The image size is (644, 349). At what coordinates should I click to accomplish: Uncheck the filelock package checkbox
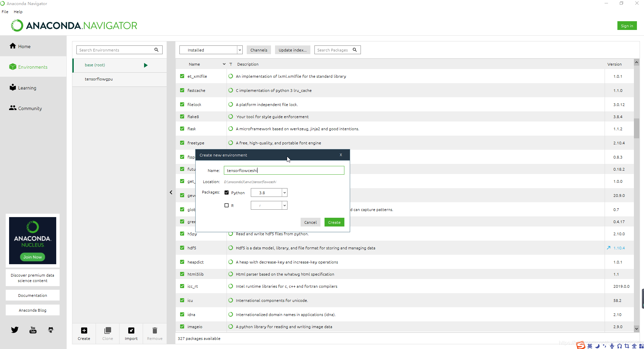tap(182, 105)
